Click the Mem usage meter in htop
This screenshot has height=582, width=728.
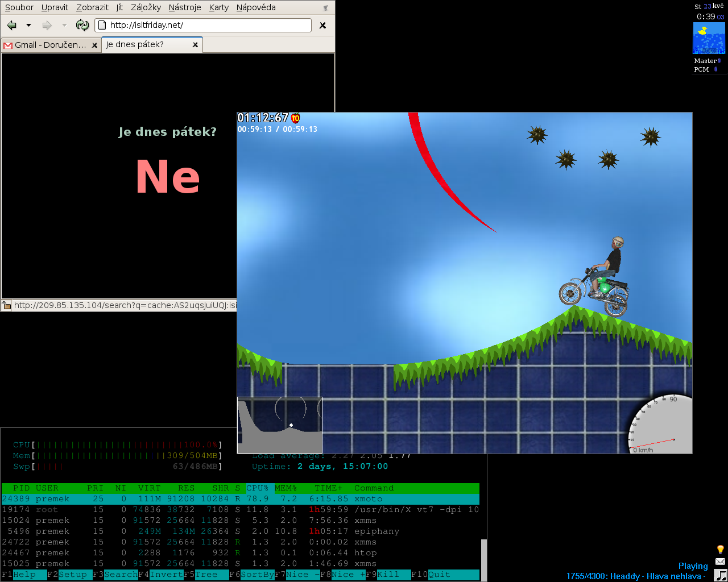coord(118,456)
